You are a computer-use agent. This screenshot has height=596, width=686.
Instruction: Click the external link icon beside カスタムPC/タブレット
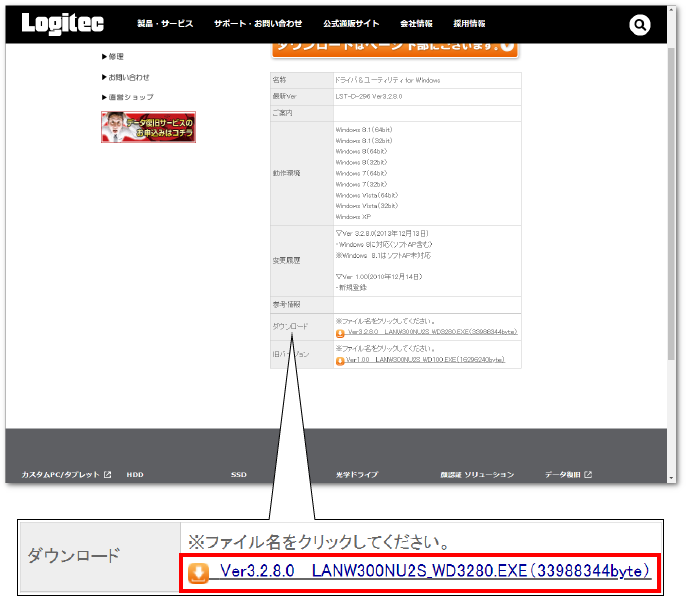[108, 474]
